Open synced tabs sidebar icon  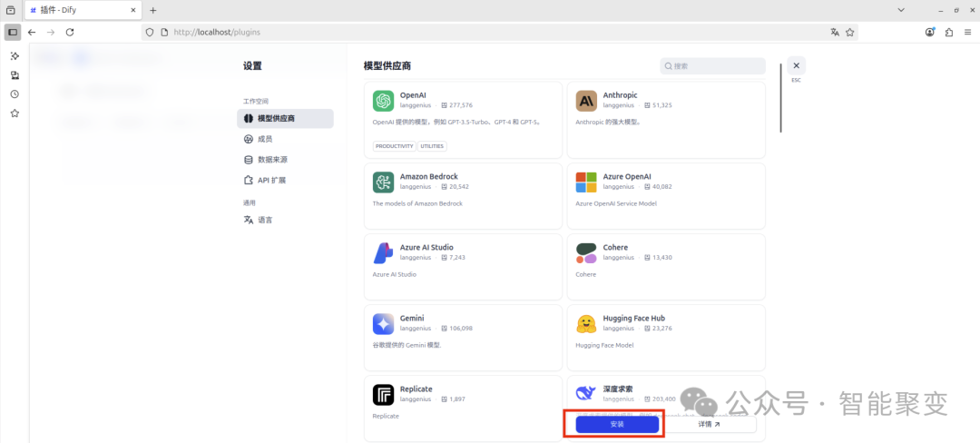tap(15, 75)
